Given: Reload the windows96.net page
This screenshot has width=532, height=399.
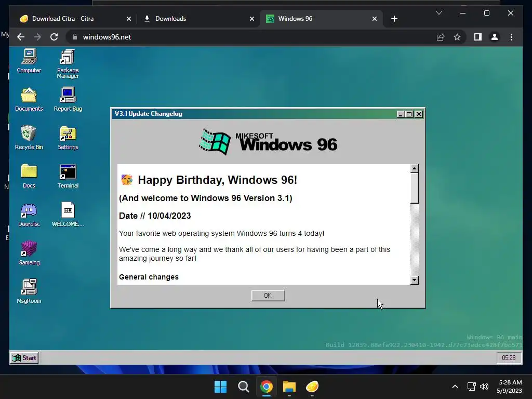Looking at the screenshot, I should [54, 37].
